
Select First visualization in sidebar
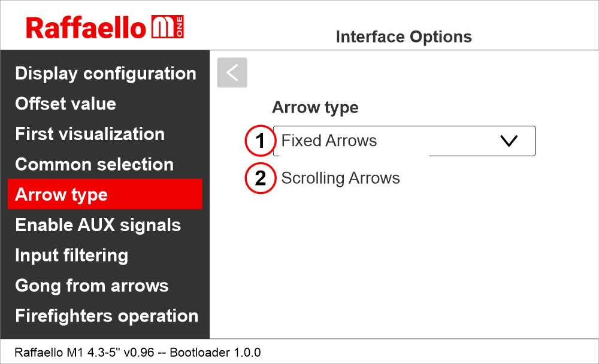[x=90, y=134]
